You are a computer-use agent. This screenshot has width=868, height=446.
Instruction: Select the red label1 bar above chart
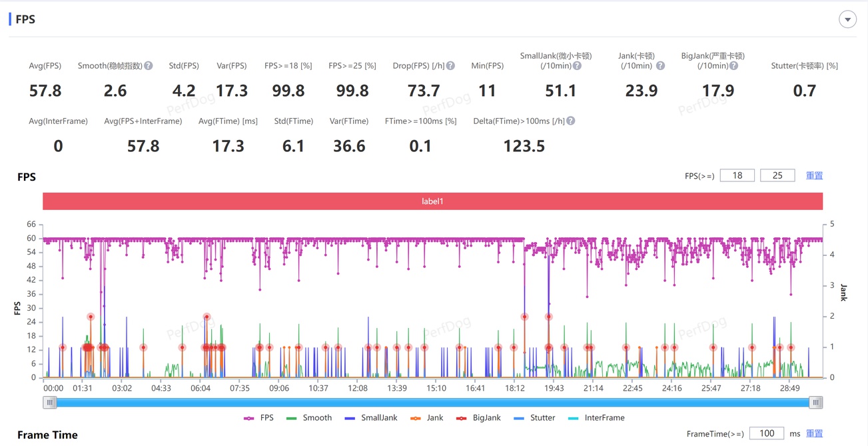tap(432, 201)
